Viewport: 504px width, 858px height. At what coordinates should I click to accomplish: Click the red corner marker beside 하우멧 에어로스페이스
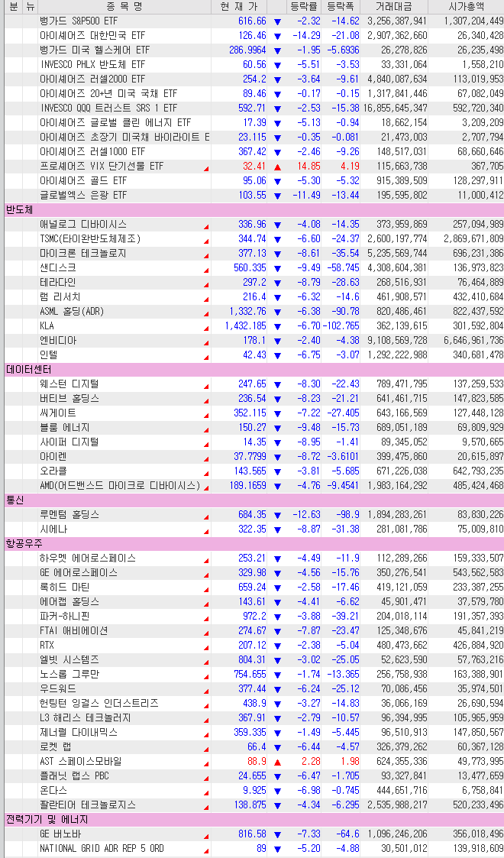point(206,561)
